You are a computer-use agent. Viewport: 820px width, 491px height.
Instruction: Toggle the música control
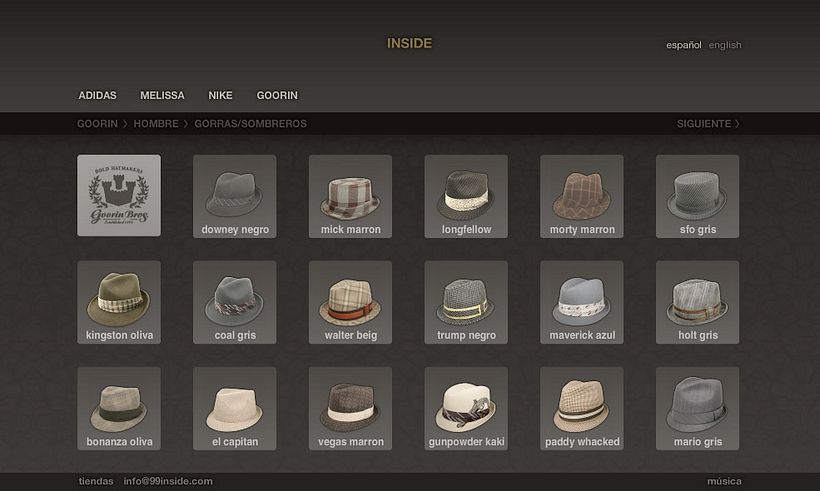click(x=724, y=481)
